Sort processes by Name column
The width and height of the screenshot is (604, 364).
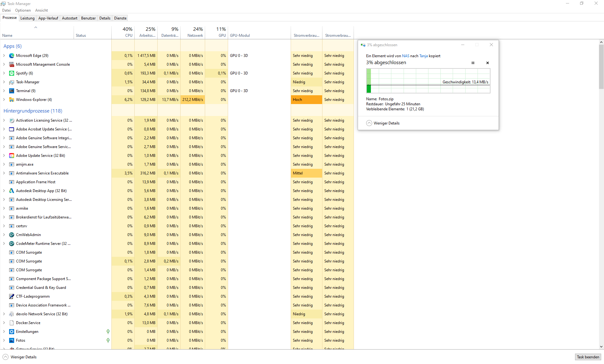(x=37, y=32)
